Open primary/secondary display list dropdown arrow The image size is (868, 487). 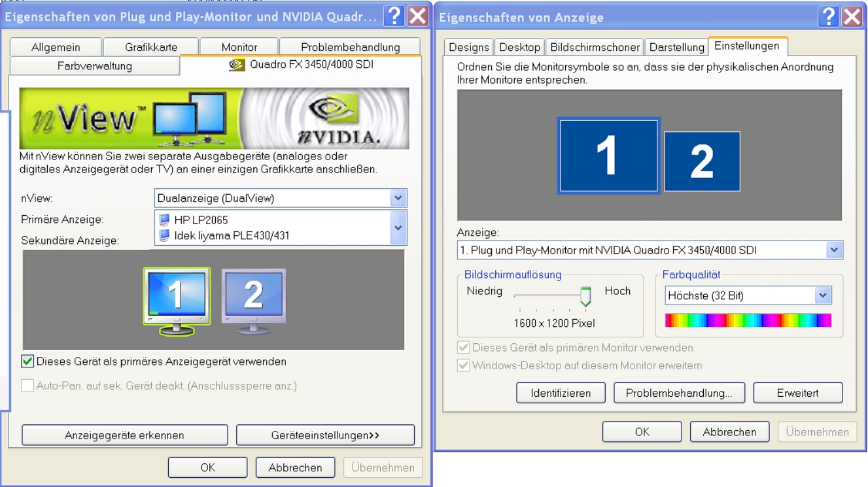[398, 228]
